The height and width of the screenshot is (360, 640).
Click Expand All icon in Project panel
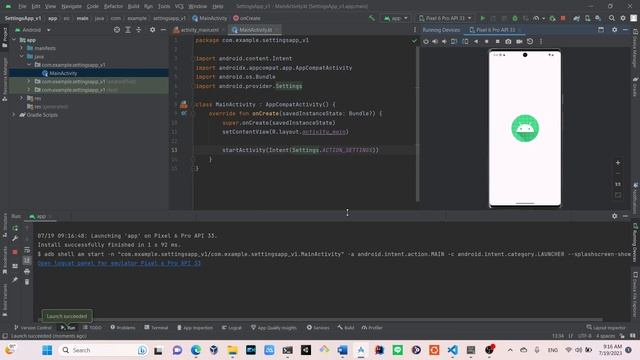point(128,30)
